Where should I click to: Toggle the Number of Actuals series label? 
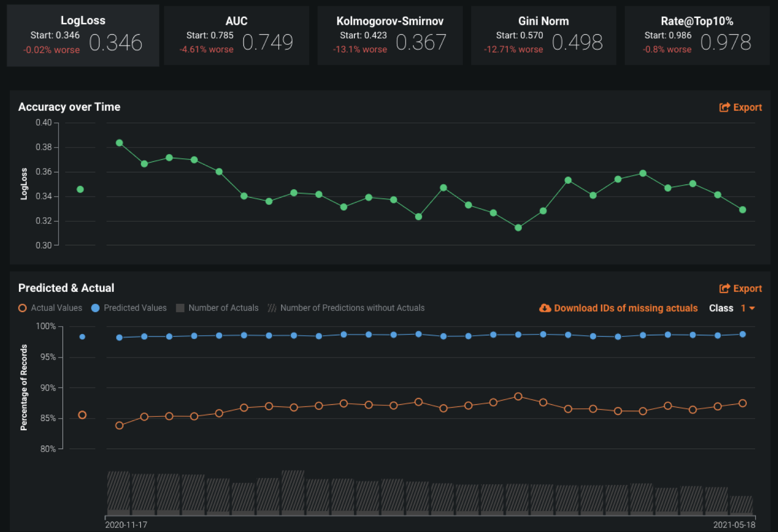coord(223,308)
